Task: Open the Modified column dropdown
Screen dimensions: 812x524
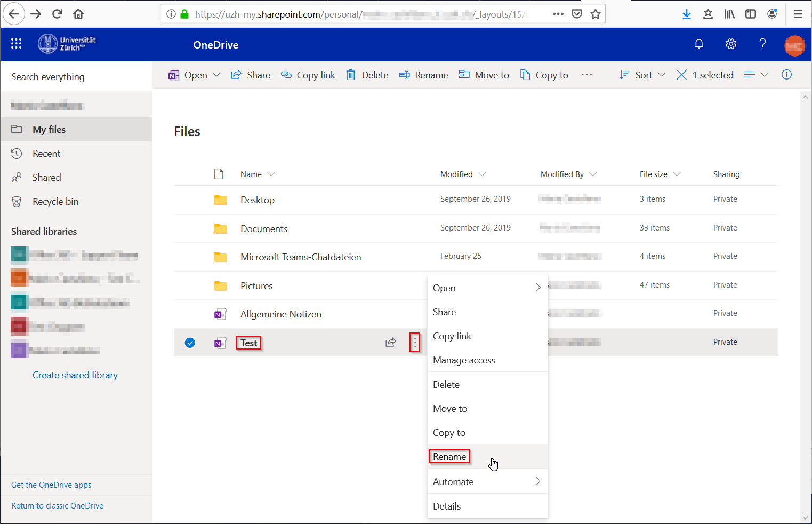Action: pyautogui.click(x=483, y=174)
